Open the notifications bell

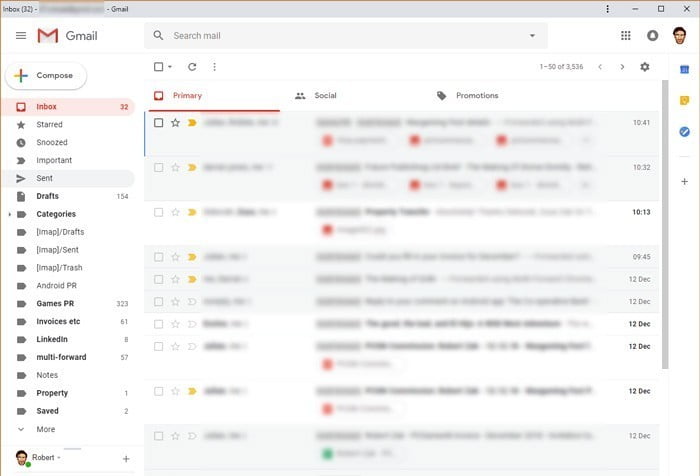[652, 35]
